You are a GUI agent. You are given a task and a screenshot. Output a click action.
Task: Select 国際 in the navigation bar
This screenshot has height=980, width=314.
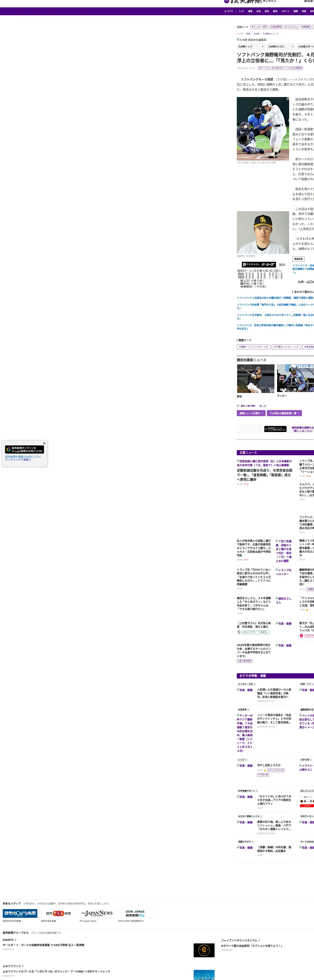click(x=295, y=11)
